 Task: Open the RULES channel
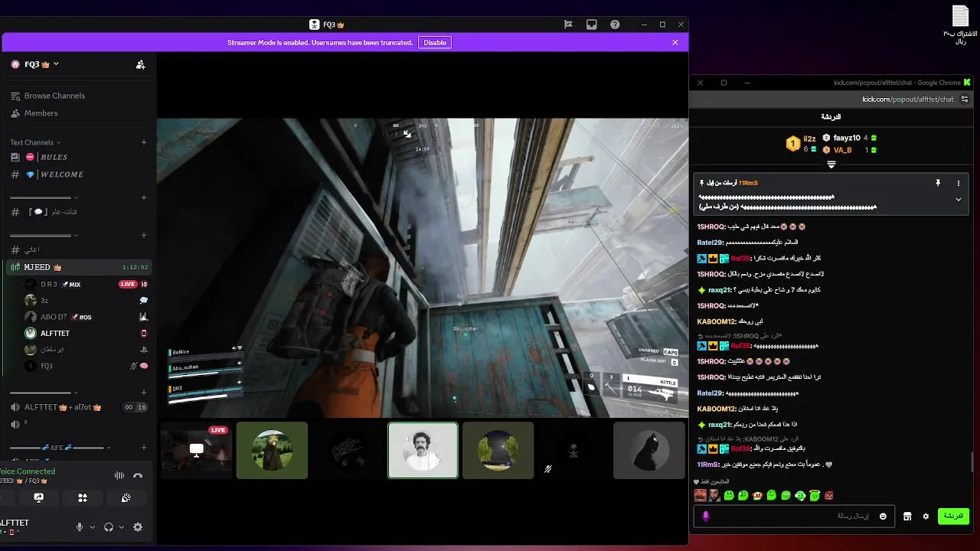(x=78, y=157)
